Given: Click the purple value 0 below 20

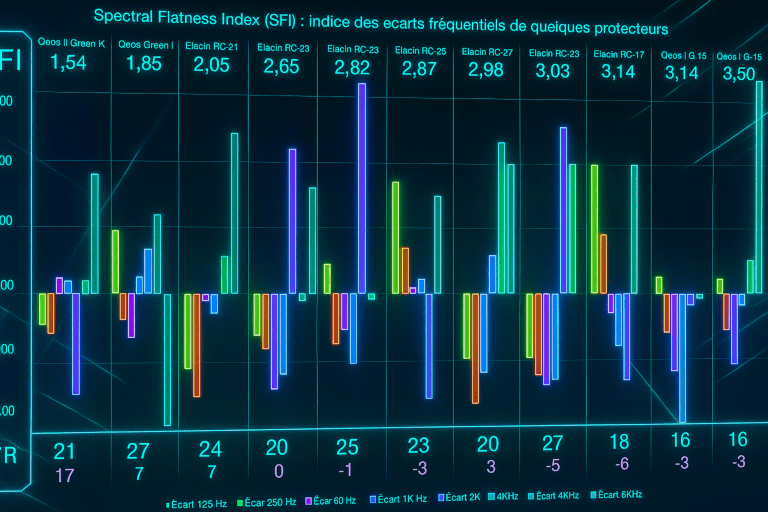Looking at the screenshot, I should (x=279, y=471).
